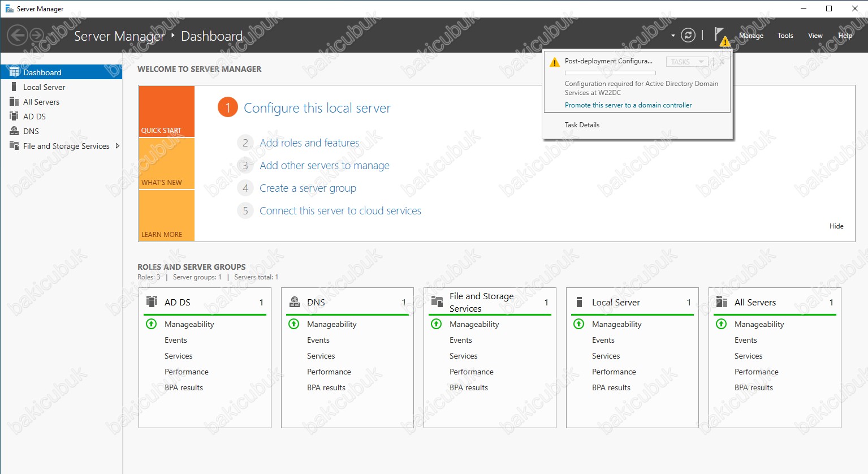Click the back navigation arrow

tap(18, 36)
